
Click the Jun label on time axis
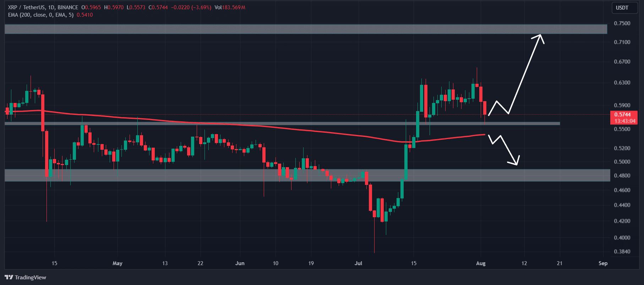(x=240, y=263)
